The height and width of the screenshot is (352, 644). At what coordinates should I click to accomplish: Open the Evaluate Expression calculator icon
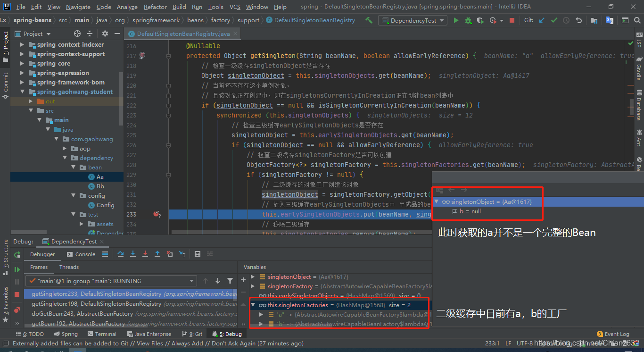(198, 254)
